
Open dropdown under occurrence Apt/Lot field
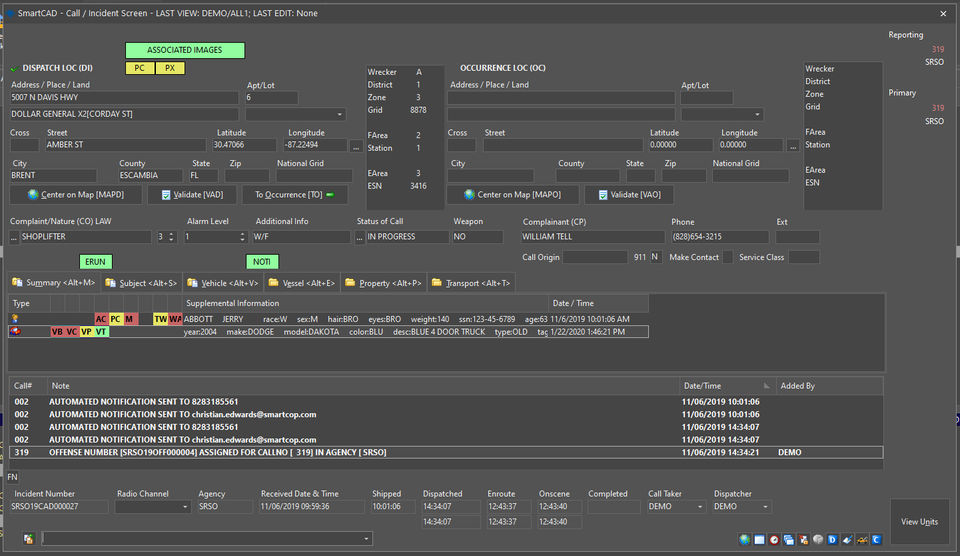click(757, 115)
